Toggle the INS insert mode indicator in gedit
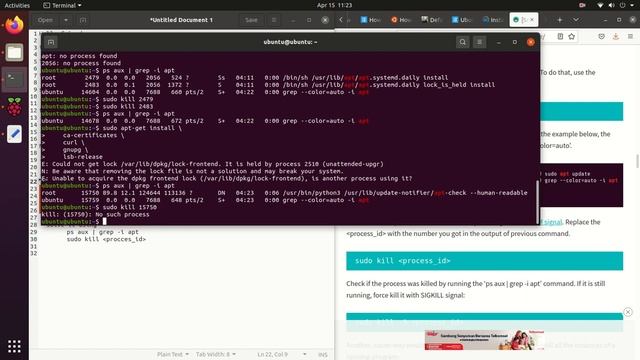Screen dimensions: 640x360 point(322,354)
